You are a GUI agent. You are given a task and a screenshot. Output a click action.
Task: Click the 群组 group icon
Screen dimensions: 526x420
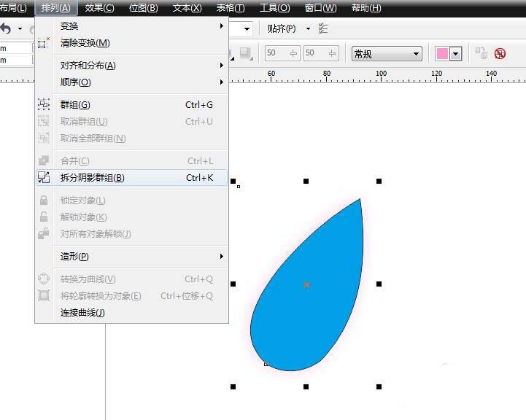44,104
